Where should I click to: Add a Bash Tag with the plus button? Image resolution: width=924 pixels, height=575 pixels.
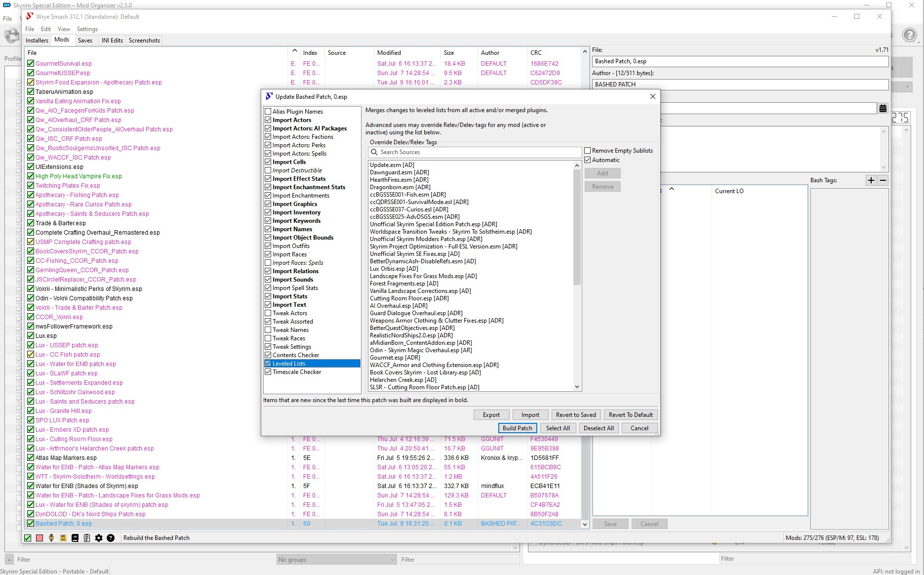pyautogui.click(x=871, y=180)
